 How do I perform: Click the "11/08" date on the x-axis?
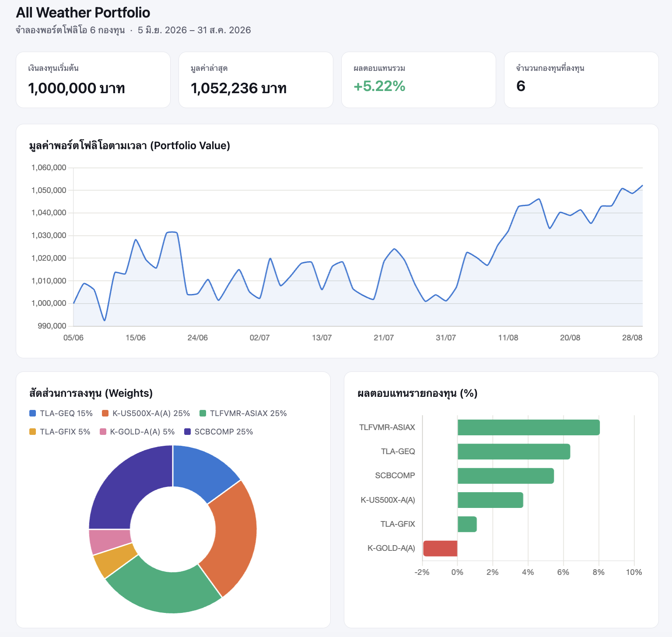(508, 338)
